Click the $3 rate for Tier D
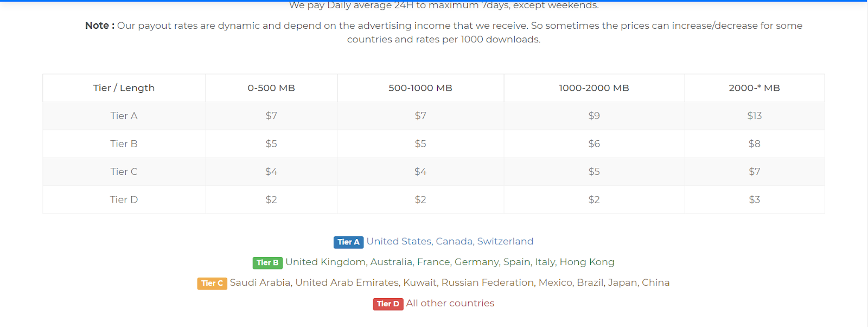 (755, 200)
